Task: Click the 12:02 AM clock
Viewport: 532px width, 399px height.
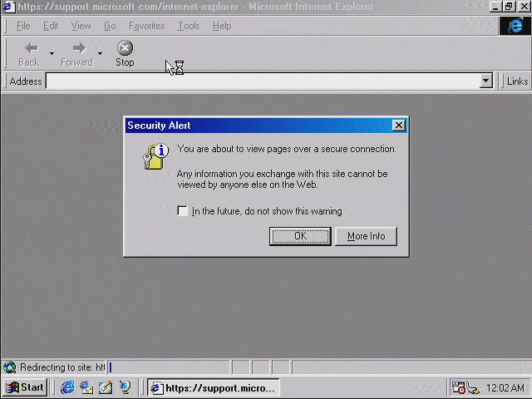Action: tap(505, 387)
